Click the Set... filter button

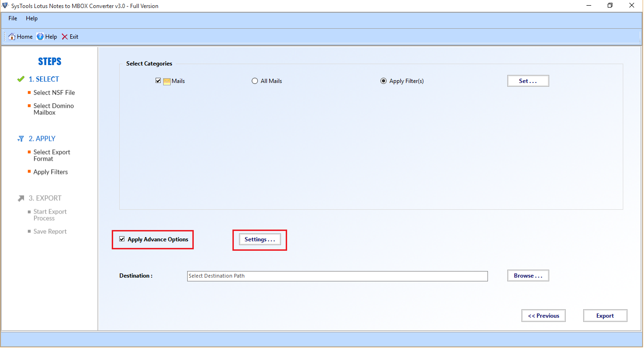click(x=528, y=81)
